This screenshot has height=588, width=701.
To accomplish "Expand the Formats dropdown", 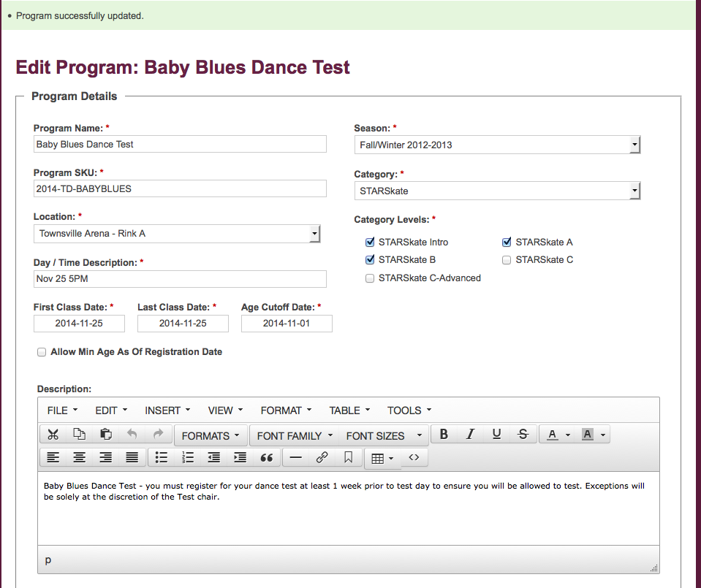I will point(211,435).
